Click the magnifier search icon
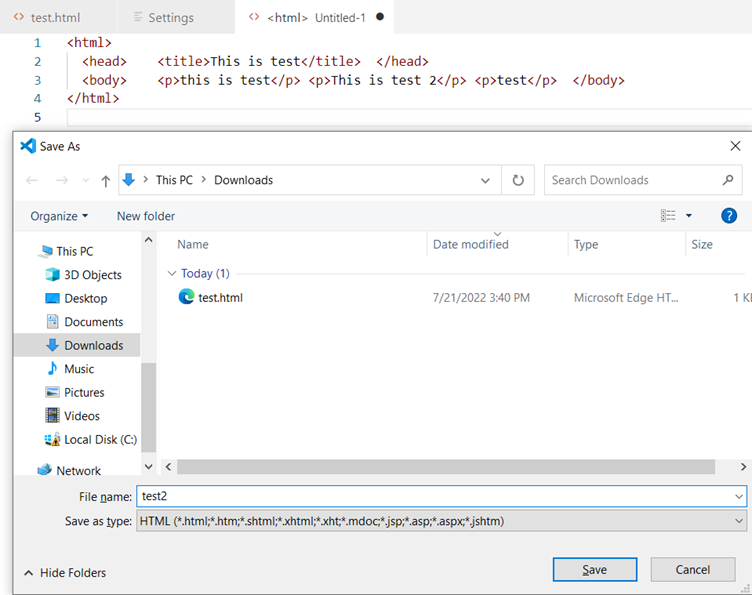The image size is (752, 595). coord(728,180)
